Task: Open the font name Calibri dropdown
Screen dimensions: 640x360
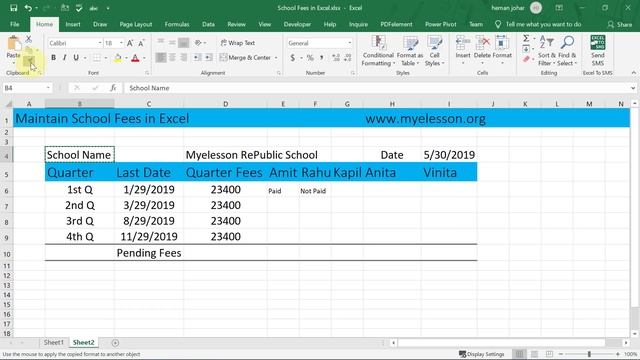Action: click(100, 43)
